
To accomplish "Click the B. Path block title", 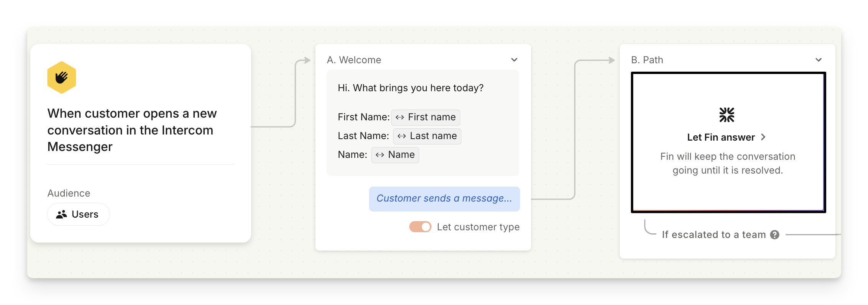I will [x=647, y=60].
